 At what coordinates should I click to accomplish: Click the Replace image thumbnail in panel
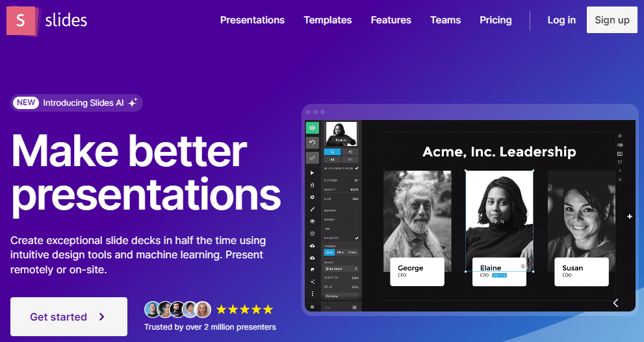coord(341,134)
